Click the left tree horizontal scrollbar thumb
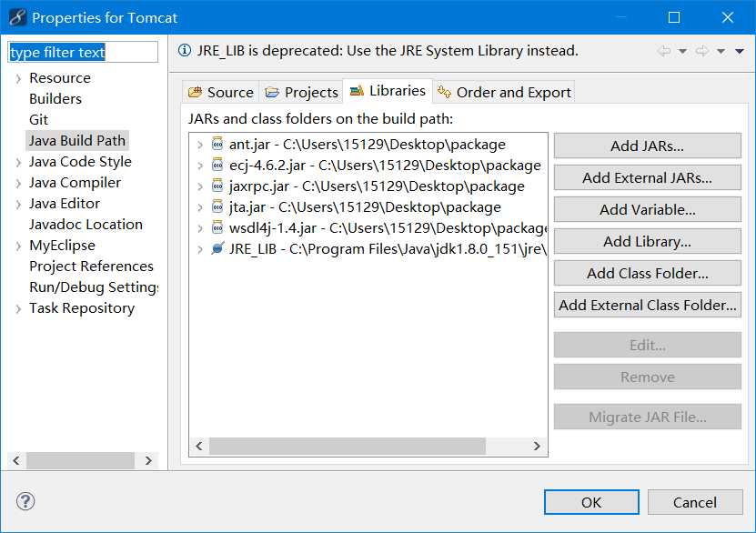Image resolution: width=756 pixels, height=533 pixels. coord(81,461)
